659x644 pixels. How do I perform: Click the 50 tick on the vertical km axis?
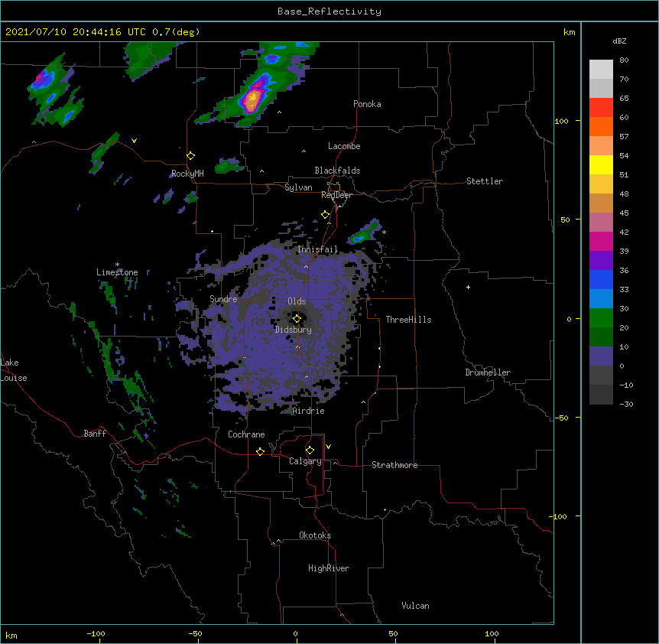tap(565, 220)
